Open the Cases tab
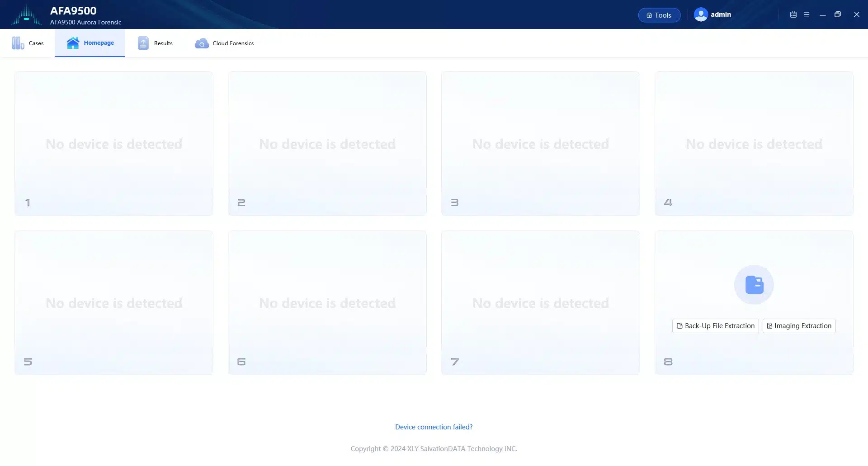Viewport: 868px width, 466px height. pos(28,43)
